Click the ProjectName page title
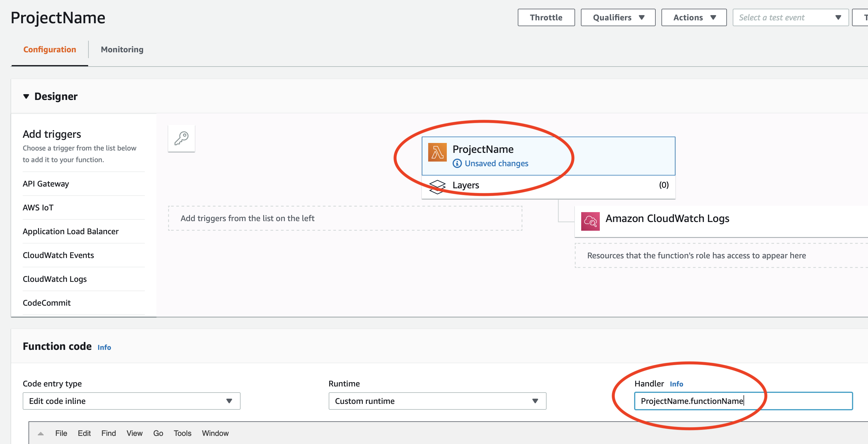Image resolution: width=868 pixels, height=444 pixels. coord(58,17)
